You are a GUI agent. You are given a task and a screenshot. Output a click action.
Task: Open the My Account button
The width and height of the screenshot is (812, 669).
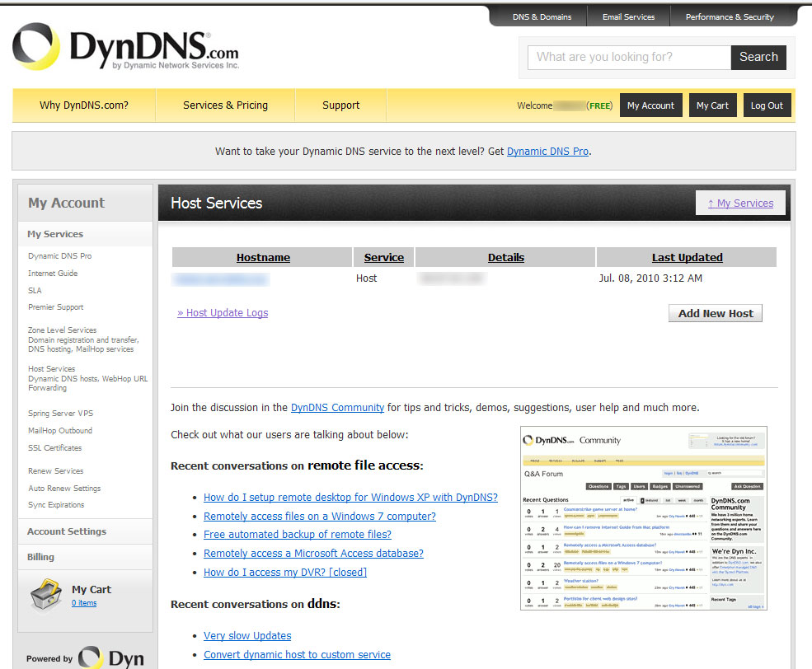pos(651,105)
